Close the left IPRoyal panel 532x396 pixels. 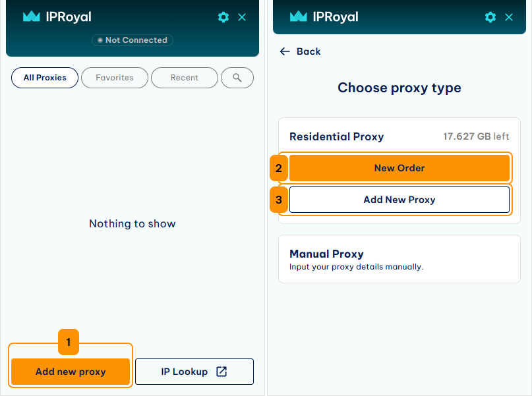tap(242, 17)
